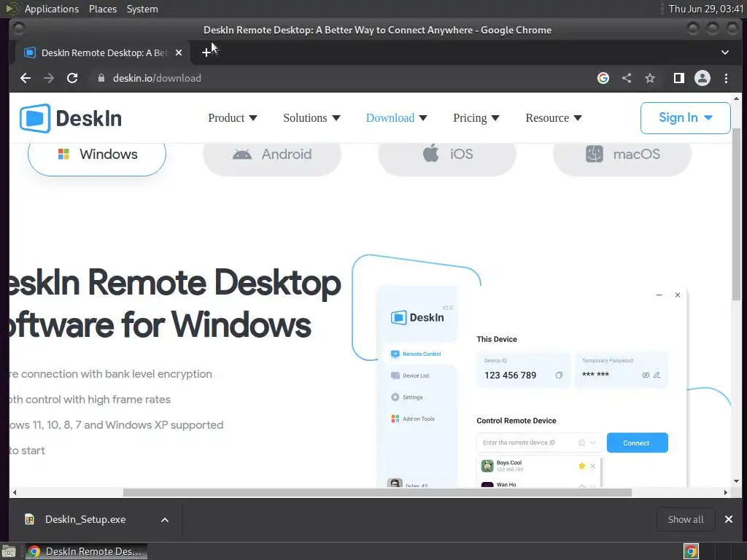Screen dimensions: 747x560
Task: Expand the Solutions menu
Action: tap(311, 118)
